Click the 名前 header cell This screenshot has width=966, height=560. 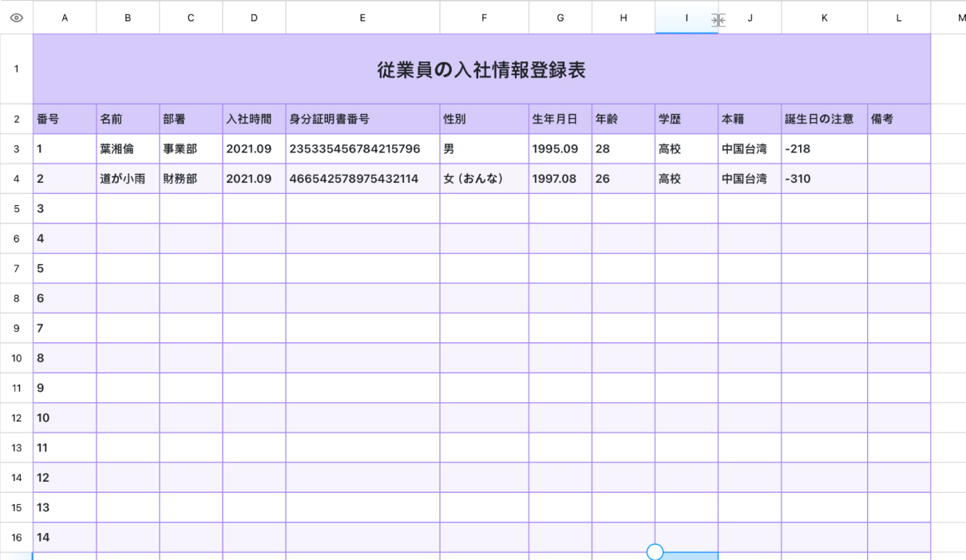coord(128,119)
